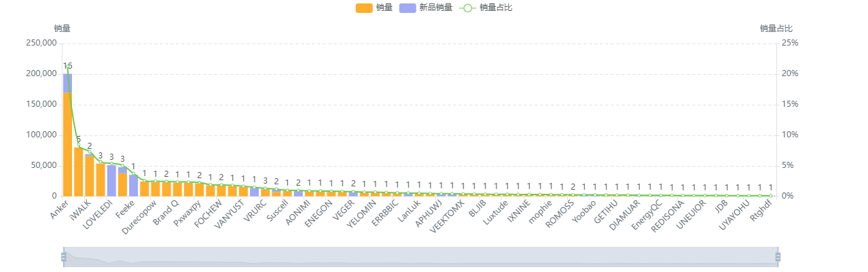
Task: Click the 16 data label above Anker
Action: [67, 66]
